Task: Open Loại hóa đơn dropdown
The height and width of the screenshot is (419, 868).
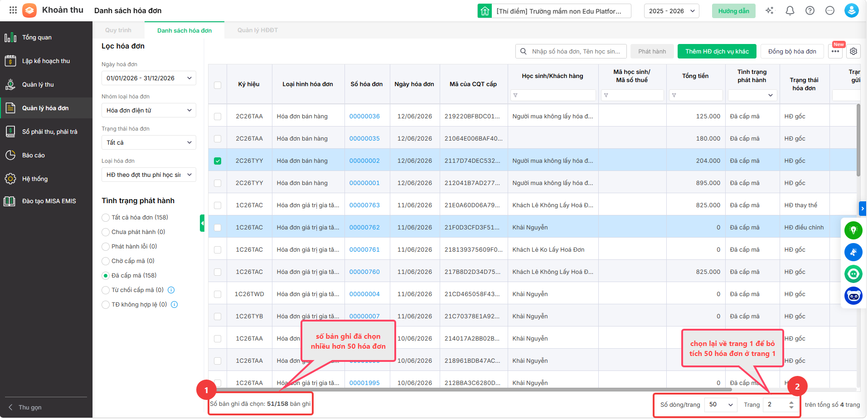Action: 149,175
